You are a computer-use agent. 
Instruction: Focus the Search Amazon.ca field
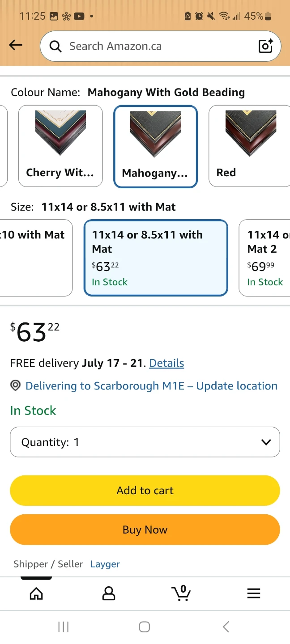point(160,46)
